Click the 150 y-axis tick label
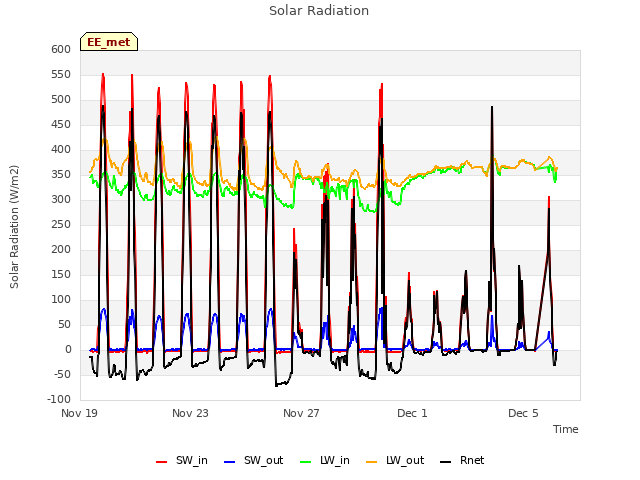 click(x=61, y=275)
